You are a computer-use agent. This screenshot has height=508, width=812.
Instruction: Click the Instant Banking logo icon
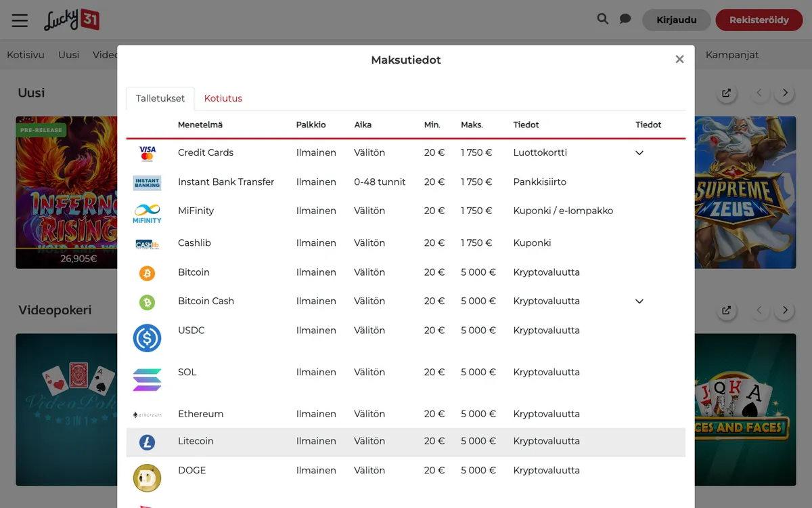(147, 182)
